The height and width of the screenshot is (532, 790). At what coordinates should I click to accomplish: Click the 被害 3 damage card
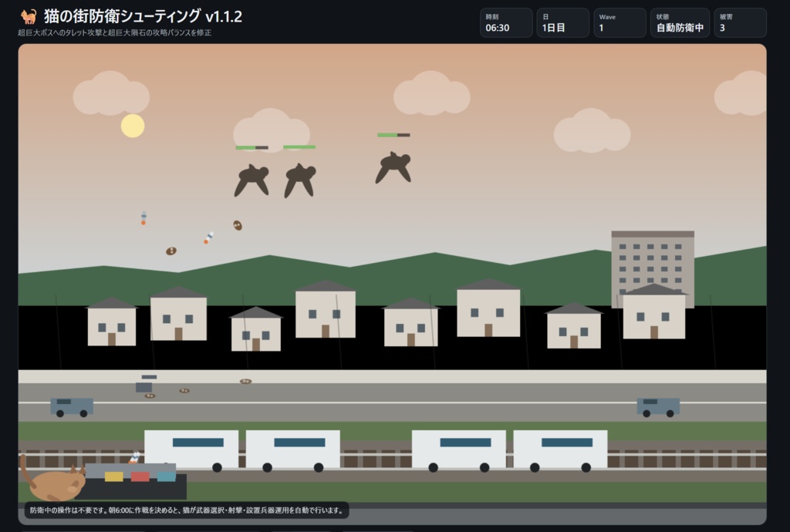coord(740,22)
